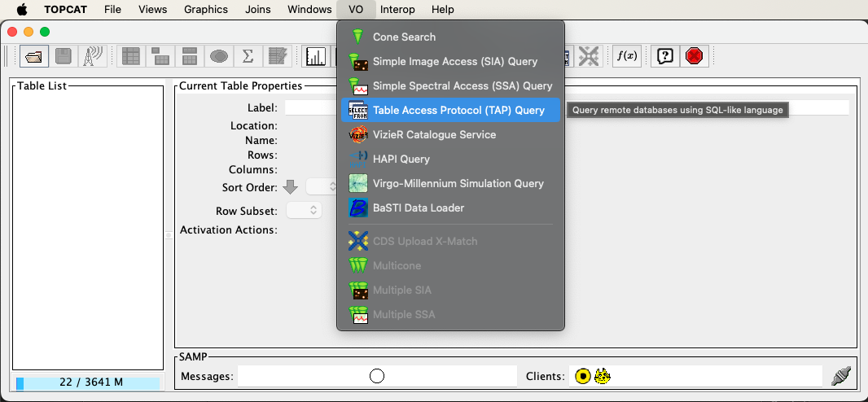Image resolution: width=868 pixels, height=402 pixels.
Task: Open the Interop menu
Action: [x=397, y=10]
